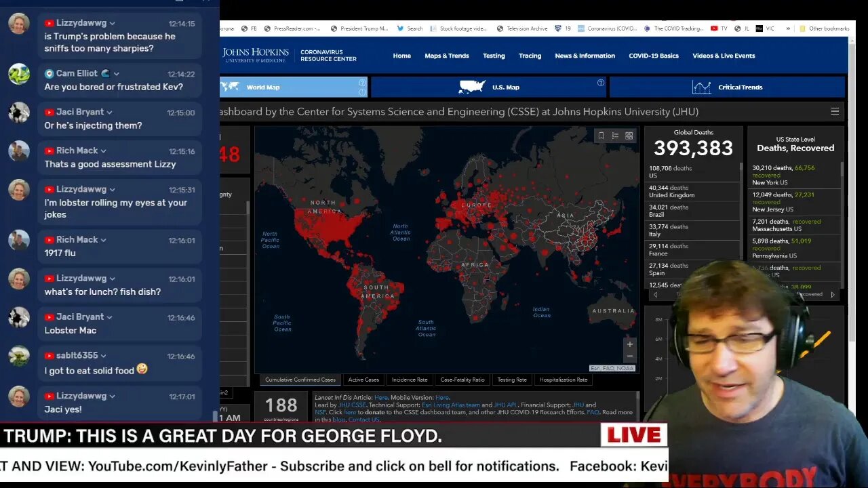868x488 pixels.
Task: Open News & Information navigation item
Action: pos(585,56)
